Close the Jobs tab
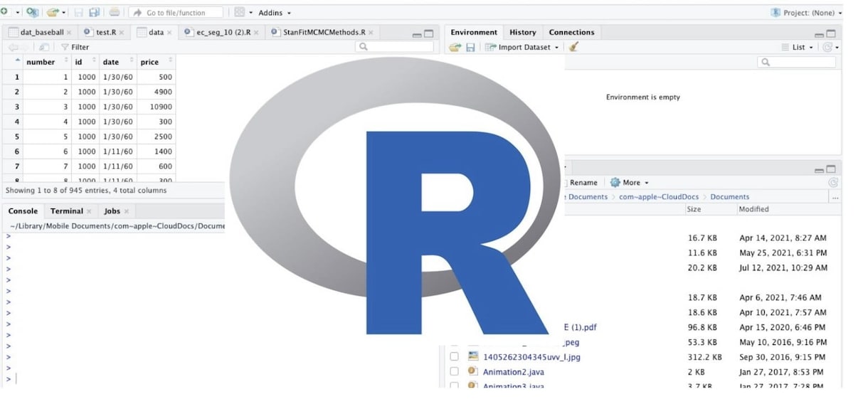Screen dimensions: 868x404 [127, 211]
